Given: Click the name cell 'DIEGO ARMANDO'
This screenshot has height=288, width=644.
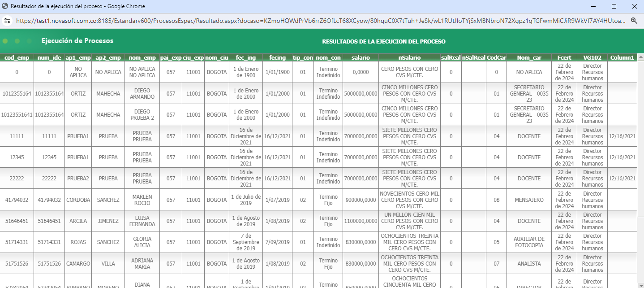Looking at the screenshot, I should click(142, 94).
